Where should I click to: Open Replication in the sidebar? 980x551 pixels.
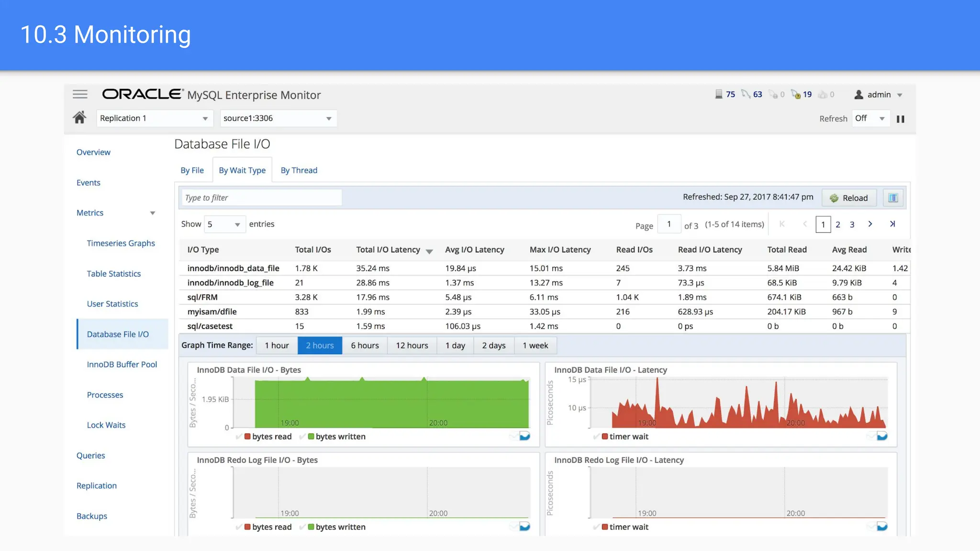pyautogui.click(x=97, y=485)
